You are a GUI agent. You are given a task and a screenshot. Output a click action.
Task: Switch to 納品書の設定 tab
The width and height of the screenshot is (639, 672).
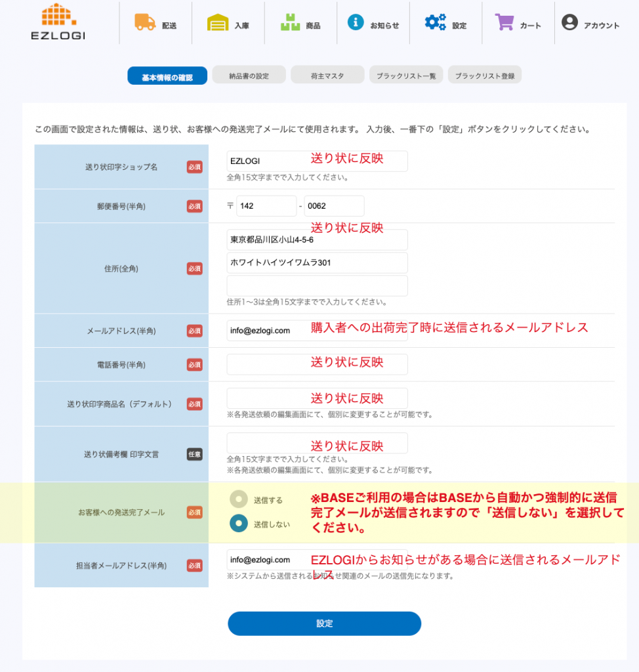coord(249,76)
